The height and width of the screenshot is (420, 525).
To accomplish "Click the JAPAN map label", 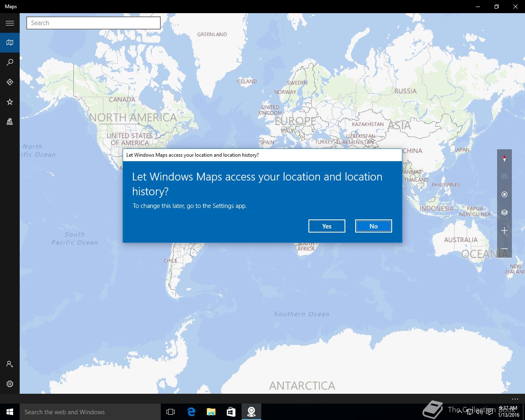I will [x=462, y=150].
